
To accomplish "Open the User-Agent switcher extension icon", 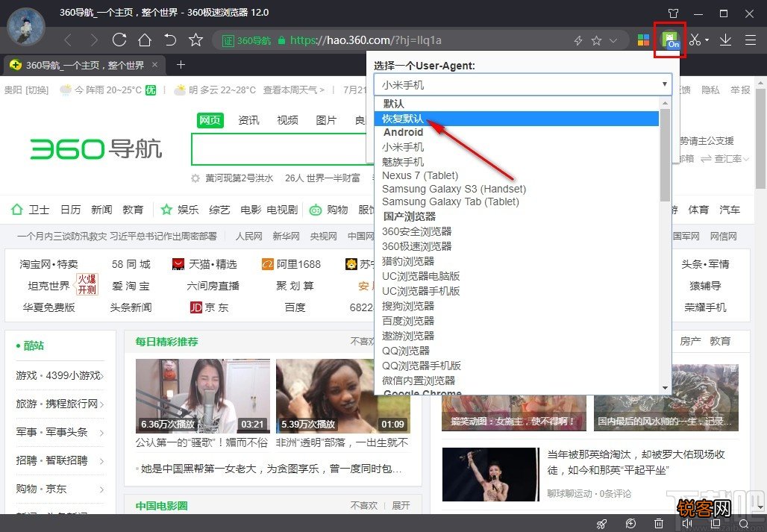I will coord(669,40).
